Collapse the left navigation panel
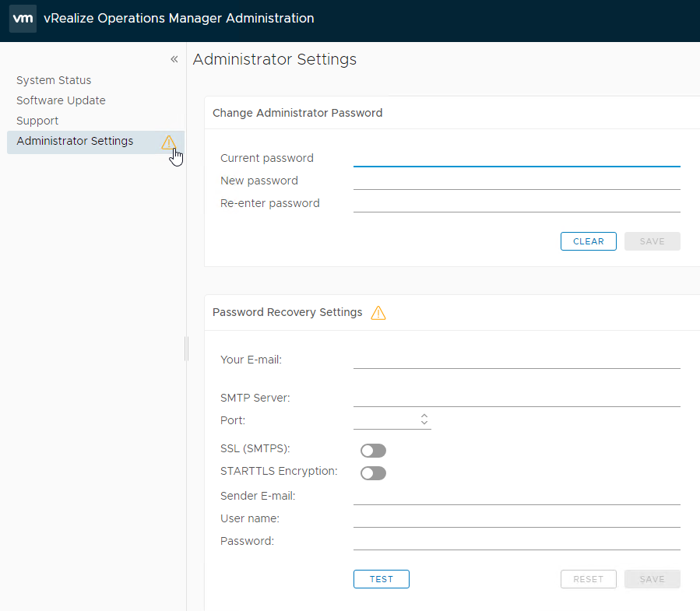 click(x=174, y=59)
